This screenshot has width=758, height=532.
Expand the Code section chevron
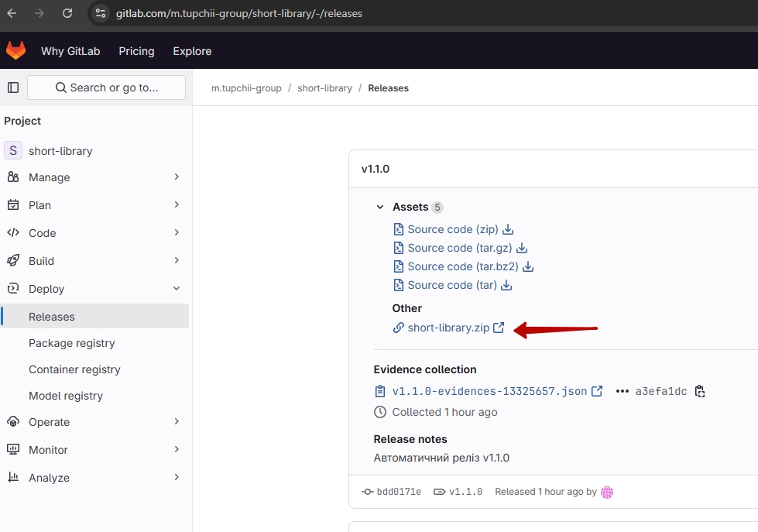177,232
